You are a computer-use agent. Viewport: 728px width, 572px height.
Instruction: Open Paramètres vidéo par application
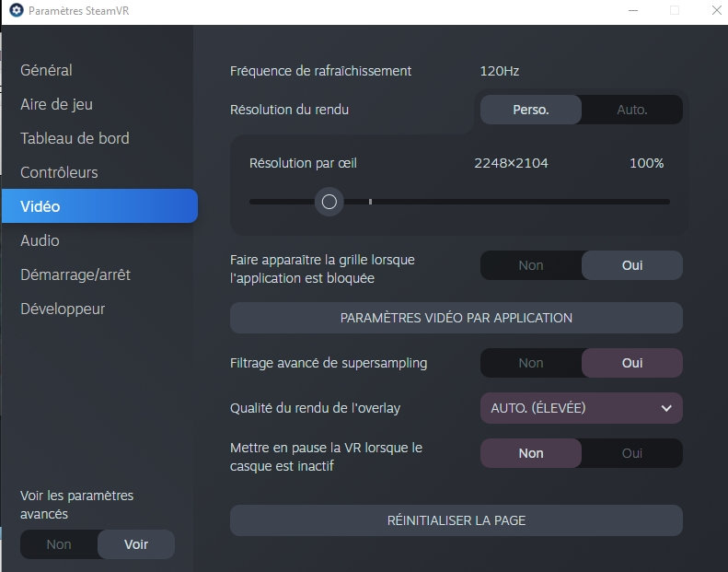click(456, 318)
